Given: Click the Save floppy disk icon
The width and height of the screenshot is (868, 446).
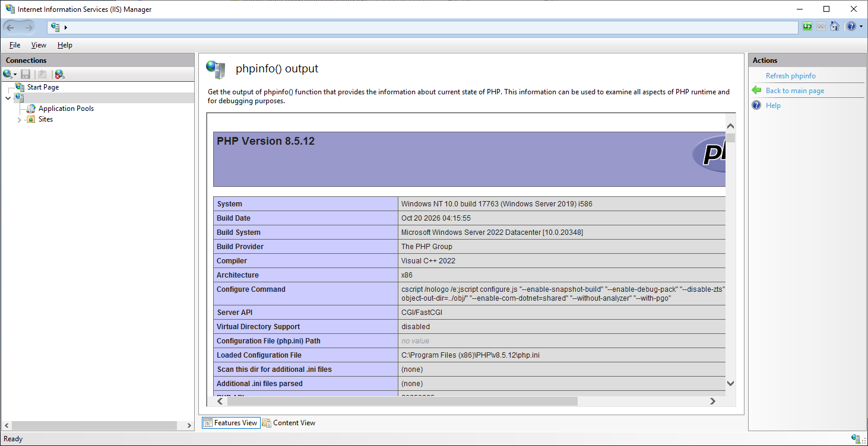Looking at the screenshot, I should [26, 74].
